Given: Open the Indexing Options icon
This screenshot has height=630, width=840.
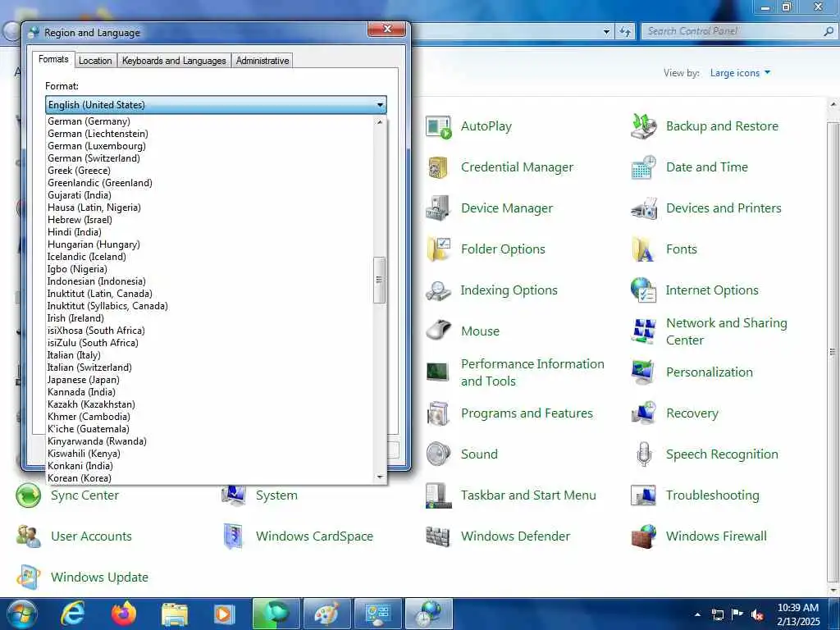Looking at the screenshot, I should [438, 290].
